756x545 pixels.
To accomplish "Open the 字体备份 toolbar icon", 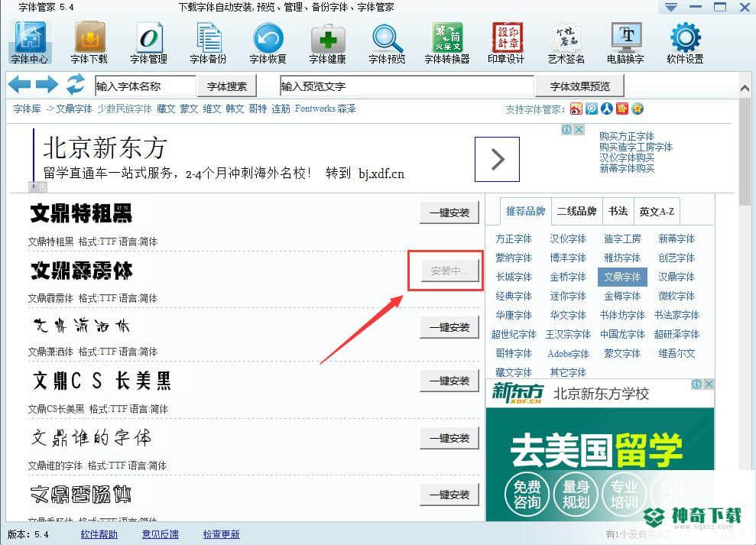I will [x=208, y=43].
